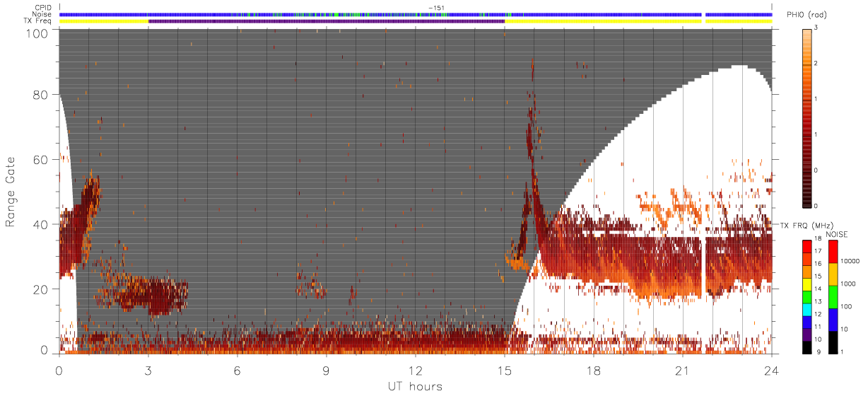The width and height of the screenshot is (868, 401).
Task: Click Range Gate tick label 60
Action: point(40,160)
